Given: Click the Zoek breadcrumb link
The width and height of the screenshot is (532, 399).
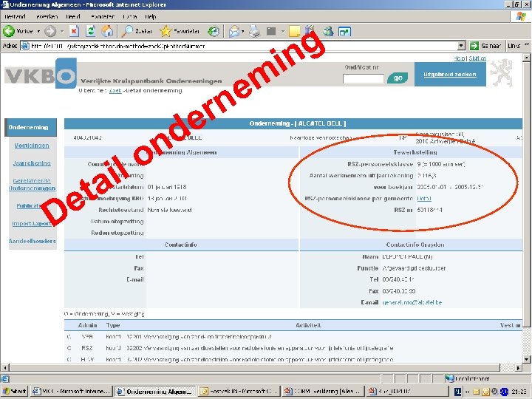Looking at the screenshot, I should 115,91.
